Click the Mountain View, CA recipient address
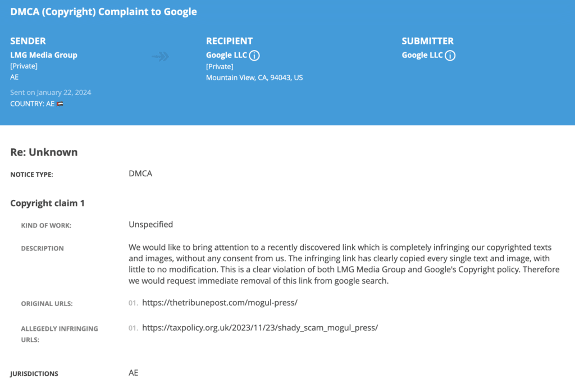This screenshot has height=392, width=575. coord(254,78)
